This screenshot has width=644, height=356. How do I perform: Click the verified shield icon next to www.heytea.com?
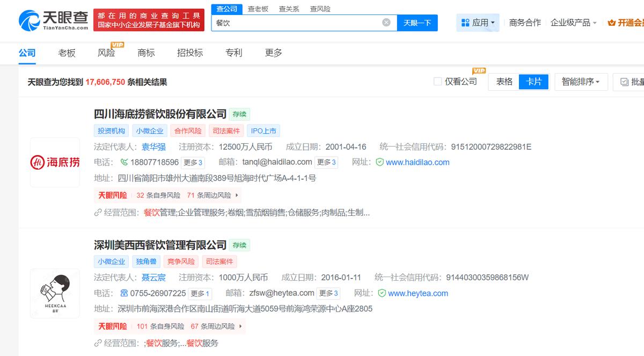(382, 293)
